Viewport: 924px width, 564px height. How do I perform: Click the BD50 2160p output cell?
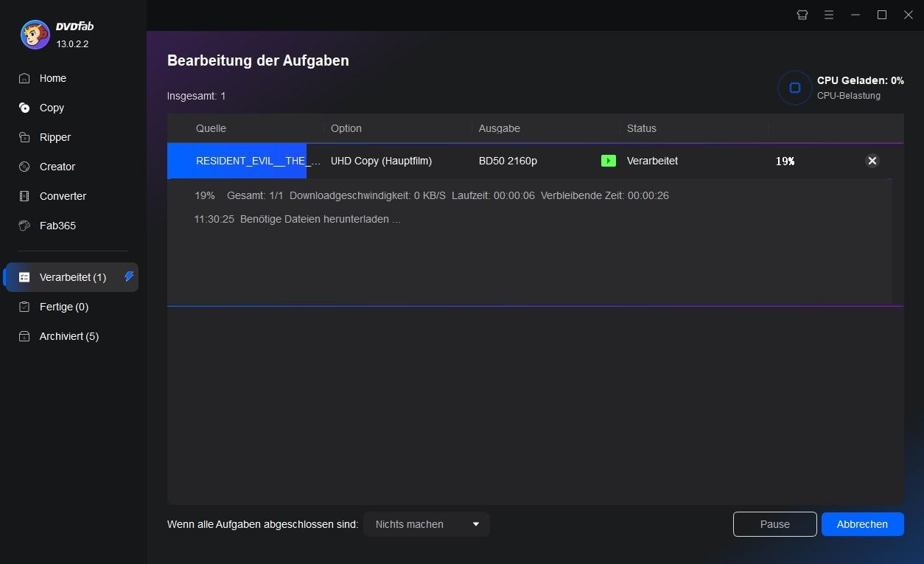click(508, 161)
